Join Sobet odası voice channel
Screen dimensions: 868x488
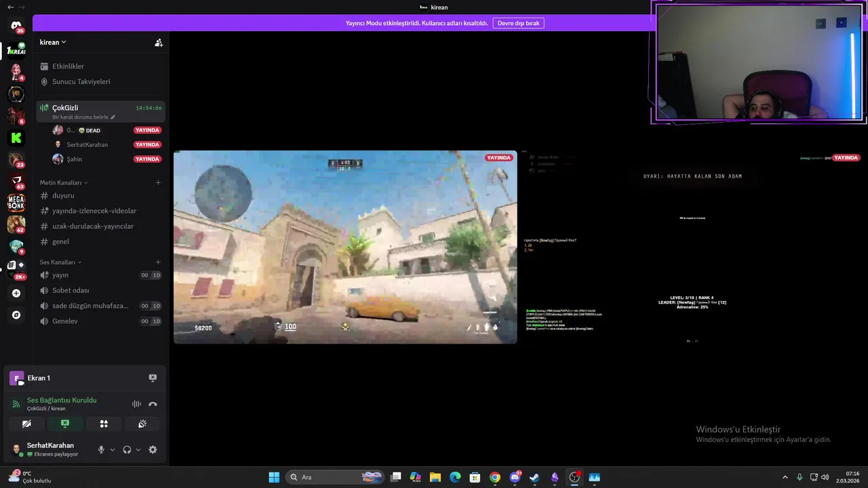coord(100,290)
